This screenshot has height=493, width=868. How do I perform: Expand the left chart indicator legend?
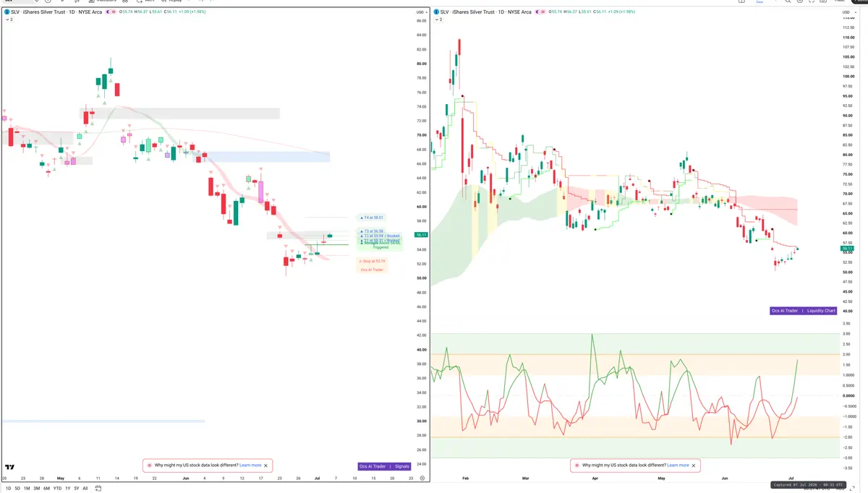tap(9, 20)
